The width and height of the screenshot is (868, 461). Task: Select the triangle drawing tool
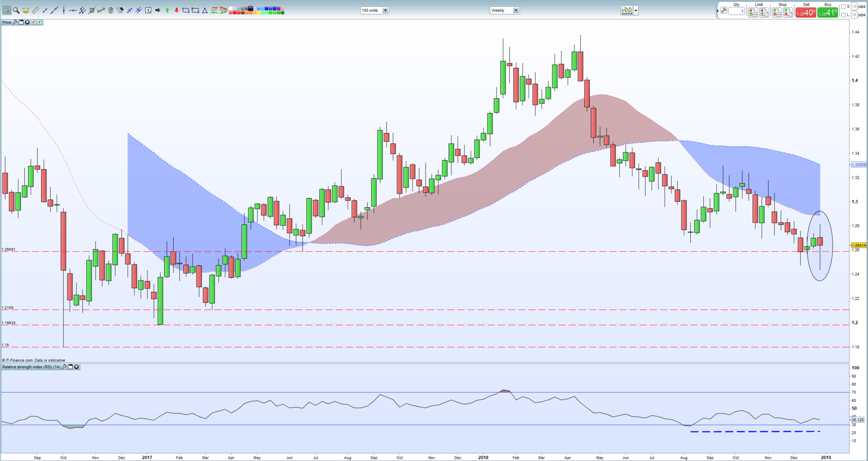tap(205, 10)
